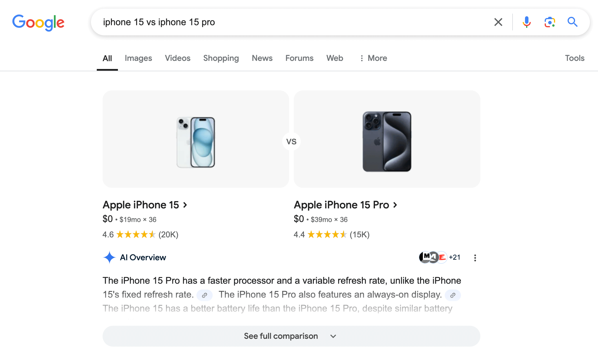Open the More search categories dropdown
Screen dimensions: 598x364
click(x=373, y=58)
